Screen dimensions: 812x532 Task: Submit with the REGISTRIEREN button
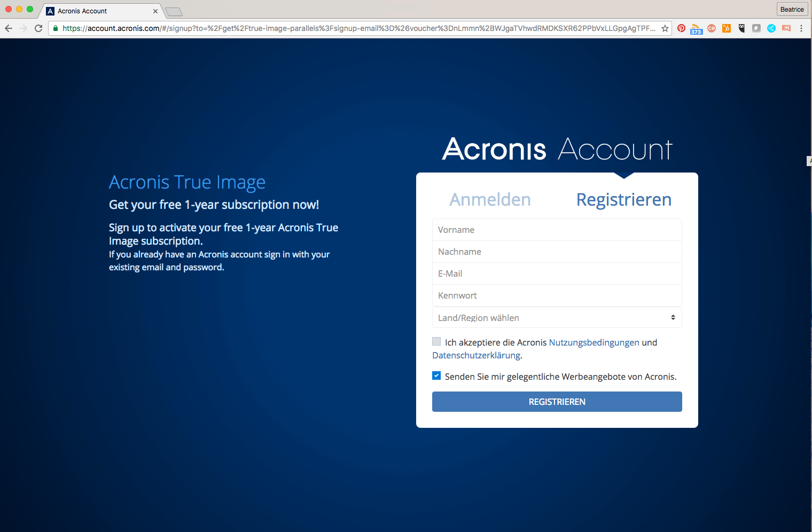(x=557, y=402)
